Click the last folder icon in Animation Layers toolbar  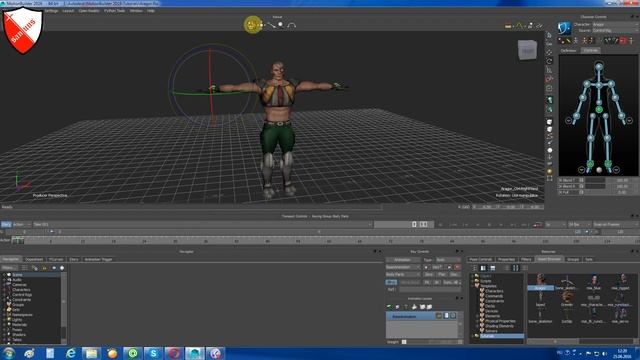429,307
